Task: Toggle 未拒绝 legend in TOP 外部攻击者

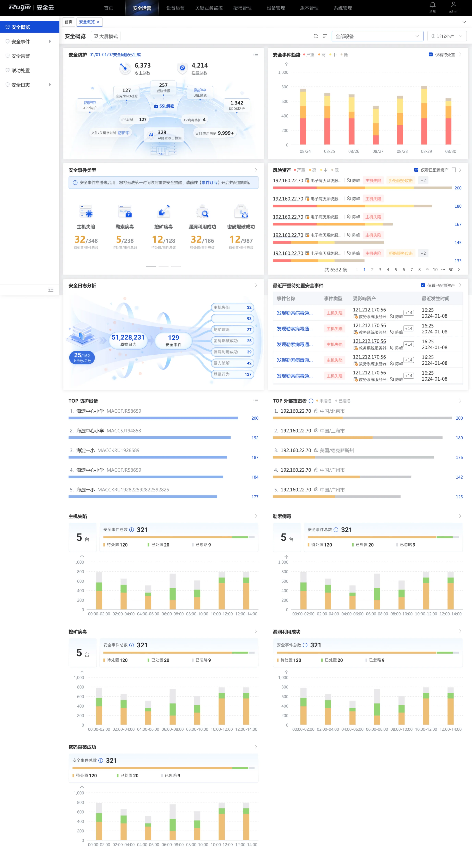Action: pyautogui.click(x=324, y=401)
